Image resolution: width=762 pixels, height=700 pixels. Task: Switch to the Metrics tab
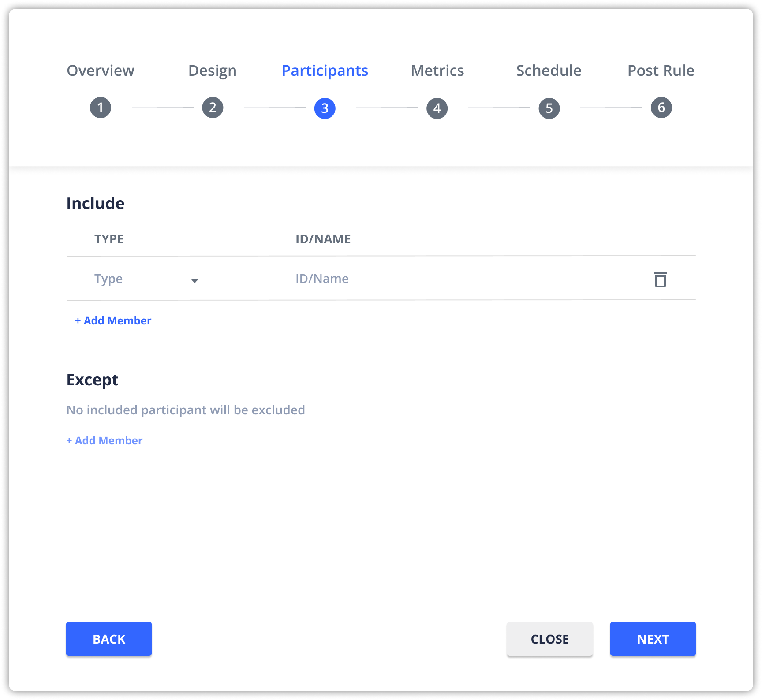click(437, 71)
